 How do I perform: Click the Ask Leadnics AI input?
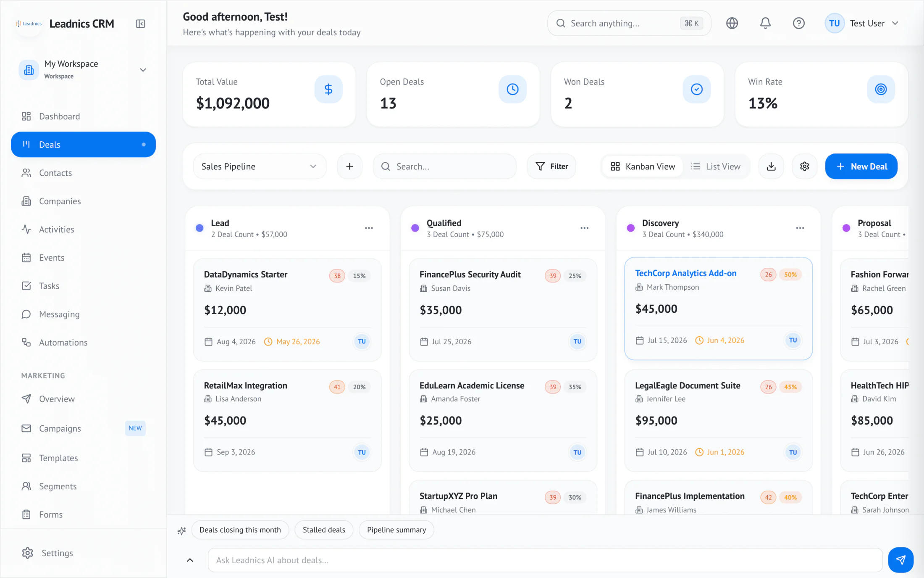pos(545,560)
